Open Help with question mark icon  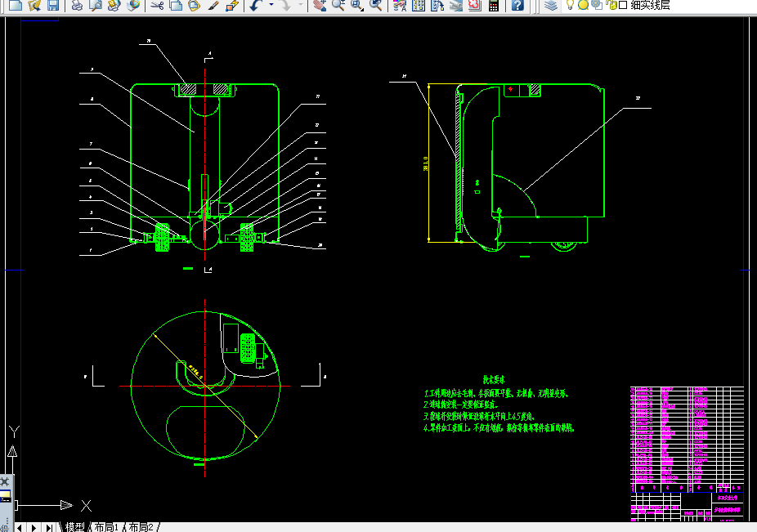pos(517,5)
